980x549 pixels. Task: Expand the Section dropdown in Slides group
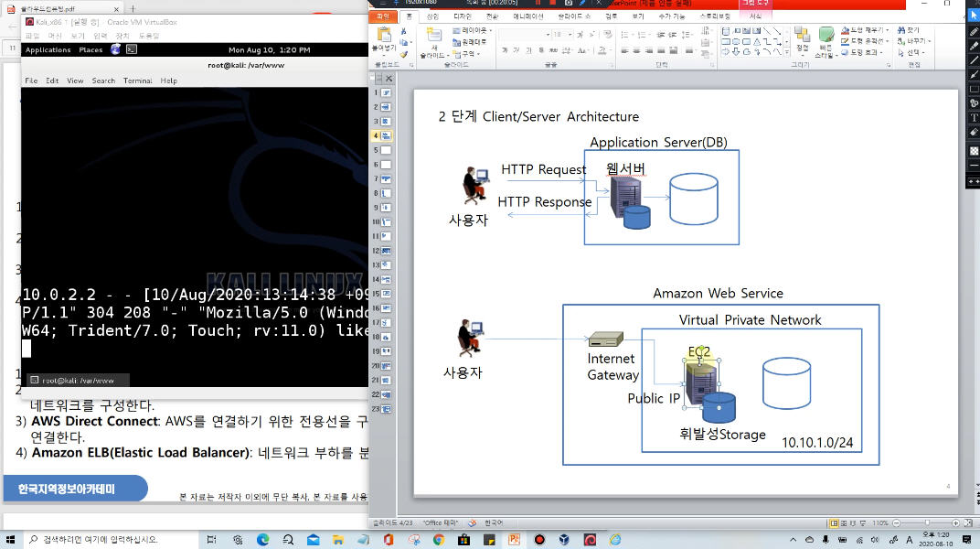(467, 54)
